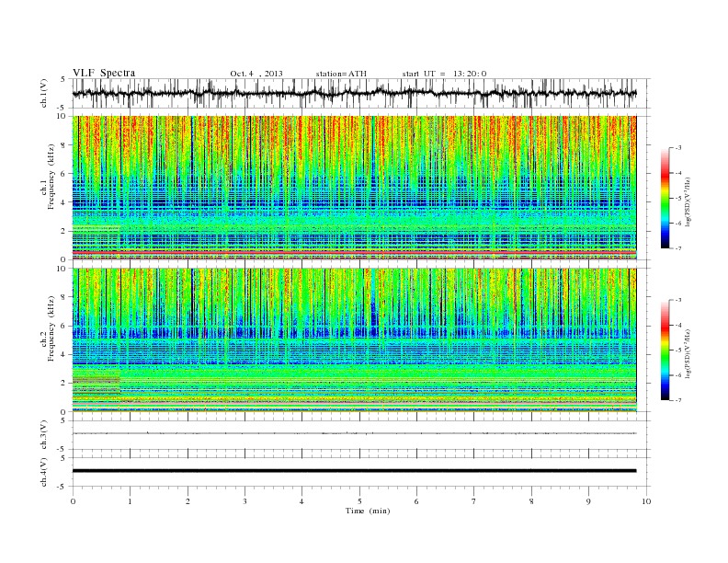The height and width of the screenshot is (563, 728).
Task: Click the ch.1 voltage waveform trace panel
Action: 361,93
